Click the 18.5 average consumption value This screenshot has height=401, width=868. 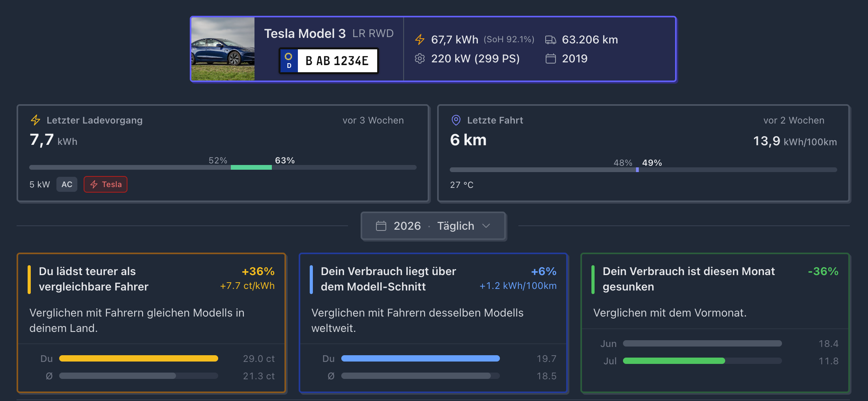click(546, 376)
